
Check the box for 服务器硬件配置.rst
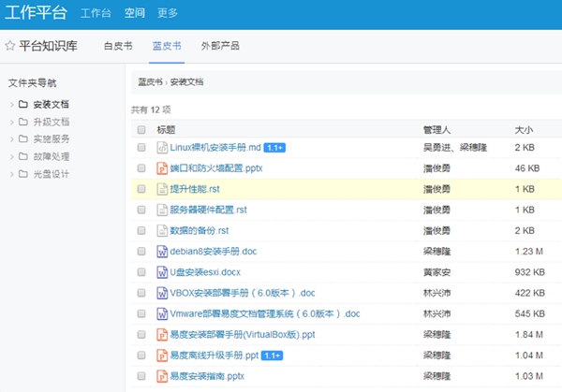coord(141,210)
